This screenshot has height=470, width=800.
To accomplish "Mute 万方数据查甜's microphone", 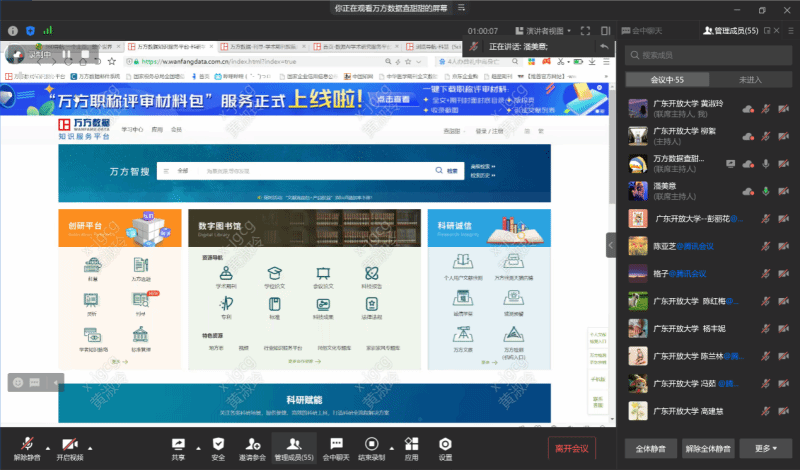I will tap(765, 164).
